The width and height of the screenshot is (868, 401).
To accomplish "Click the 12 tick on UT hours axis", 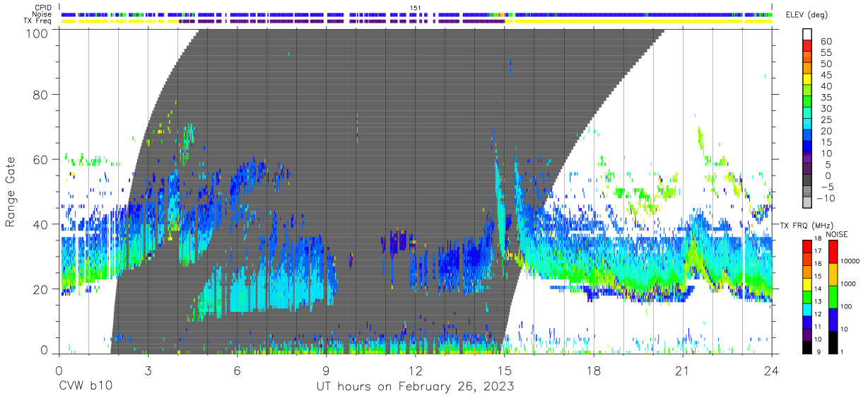I will [415, 370].
